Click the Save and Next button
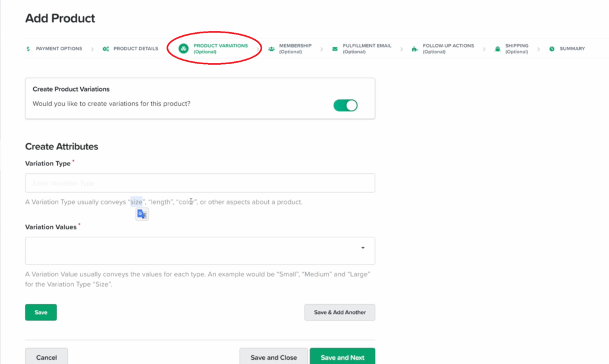This screenshot has height=364, width=609. 343,357
